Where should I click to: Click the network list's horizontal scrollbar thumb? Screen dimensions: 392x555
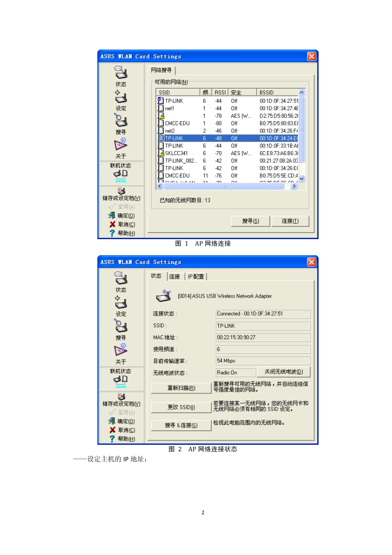pyautogui.click(x=224, y=186)
